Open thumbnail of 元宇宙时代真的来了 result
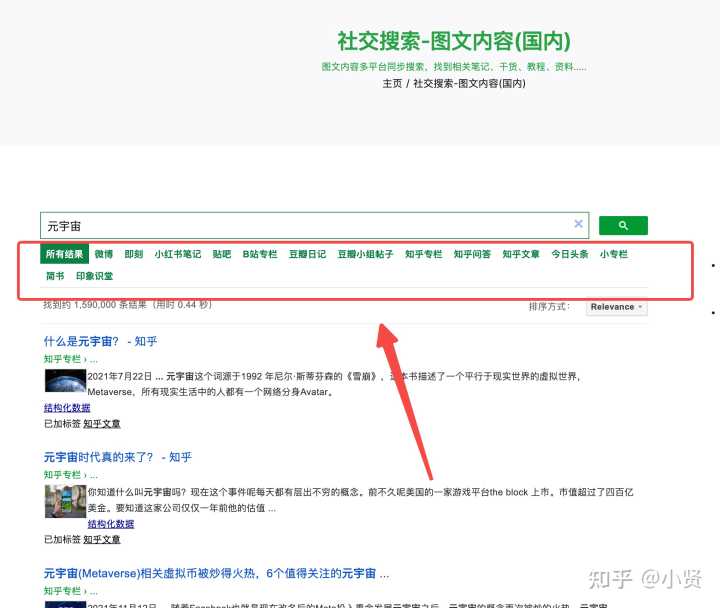 point(65,501)
